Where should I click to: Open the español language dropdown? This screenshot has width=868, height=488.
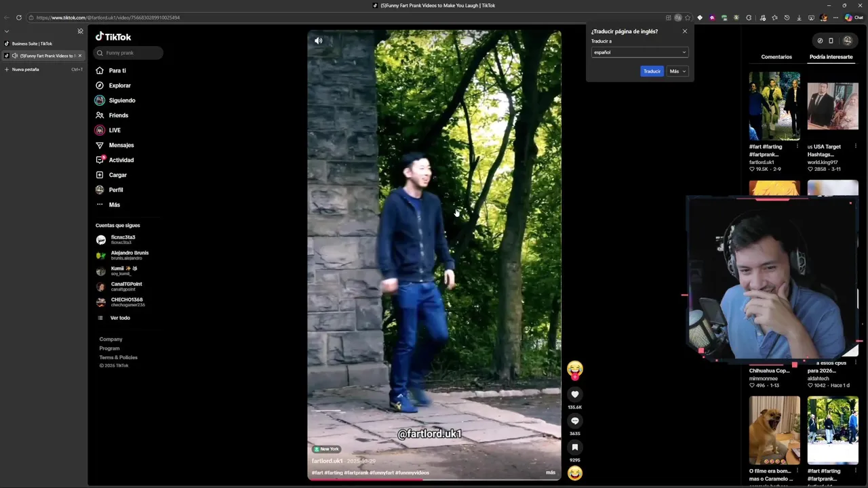pos(639,52)
